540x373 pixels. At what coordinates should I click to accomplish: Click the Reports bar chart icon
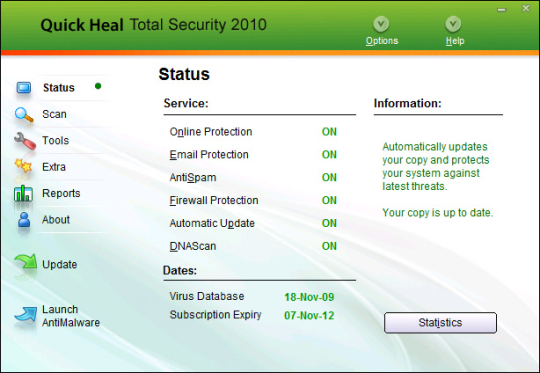click(x=23, y=193)
